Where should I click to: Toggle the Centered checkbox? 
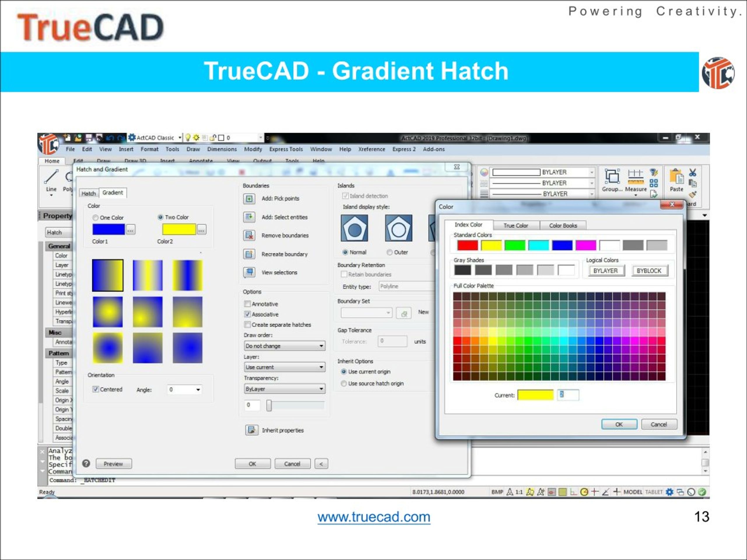point(96,389)
